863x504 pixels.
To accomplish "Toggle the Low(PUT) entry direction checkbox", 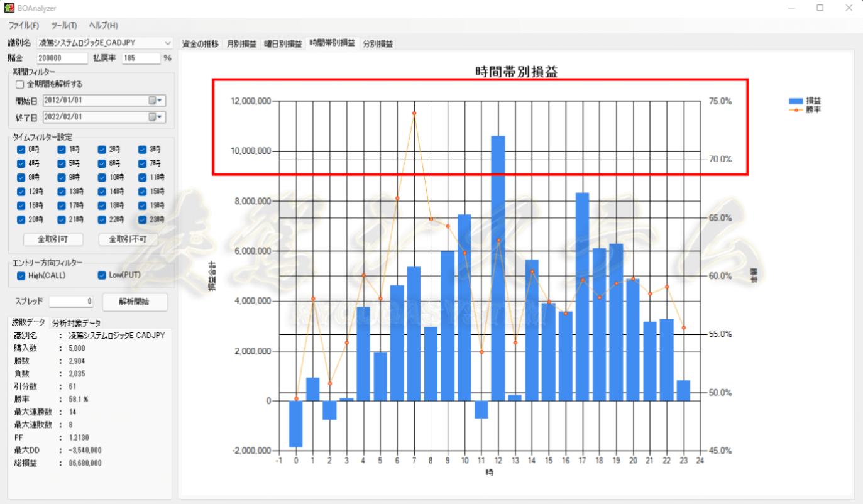I will click(102, 275).
